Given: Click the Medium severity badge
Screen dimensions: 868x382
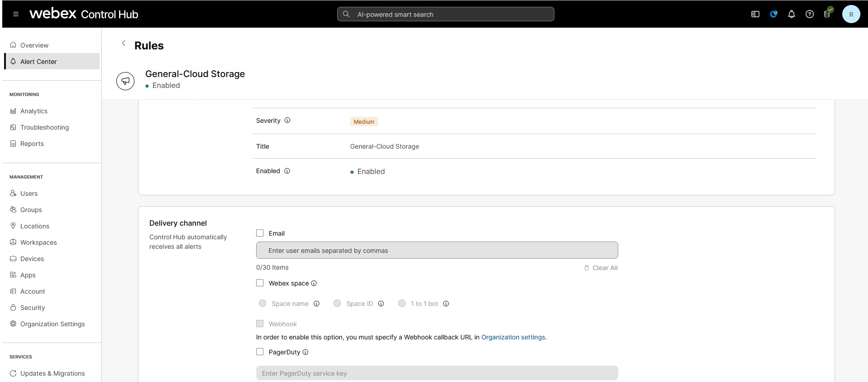Looking at the screenshot, I should tap(364, 121).
